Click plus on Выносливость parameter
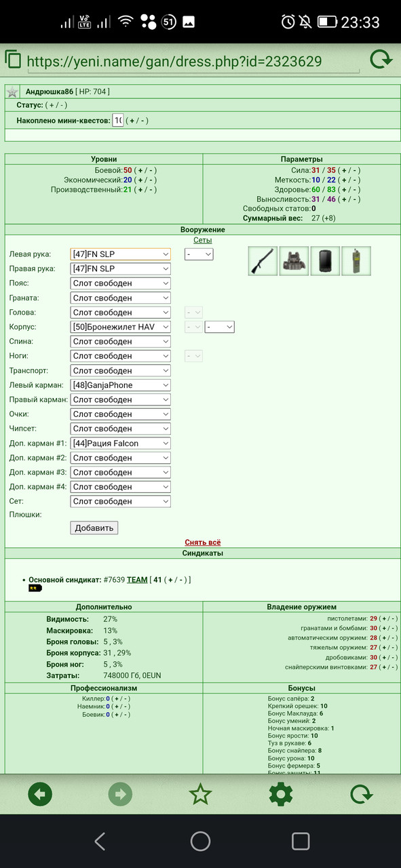Image resolution: width=401 pixels, height=868 pixels. 345,199
